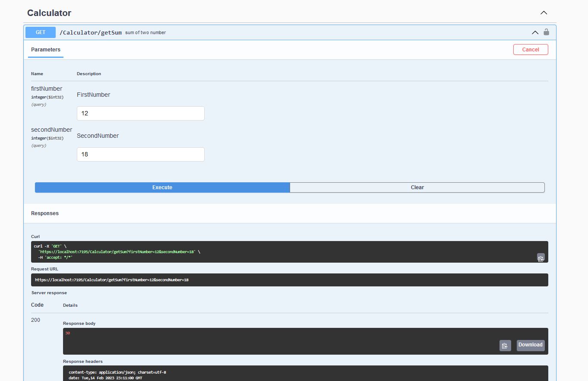
Task: Copy the response body using clipboard icon
Action: pos(505,345)
